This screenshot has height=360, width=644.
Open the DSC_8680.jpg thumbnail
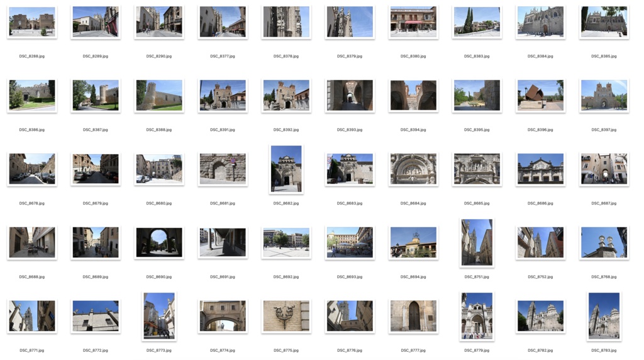[x=159, y=169]
